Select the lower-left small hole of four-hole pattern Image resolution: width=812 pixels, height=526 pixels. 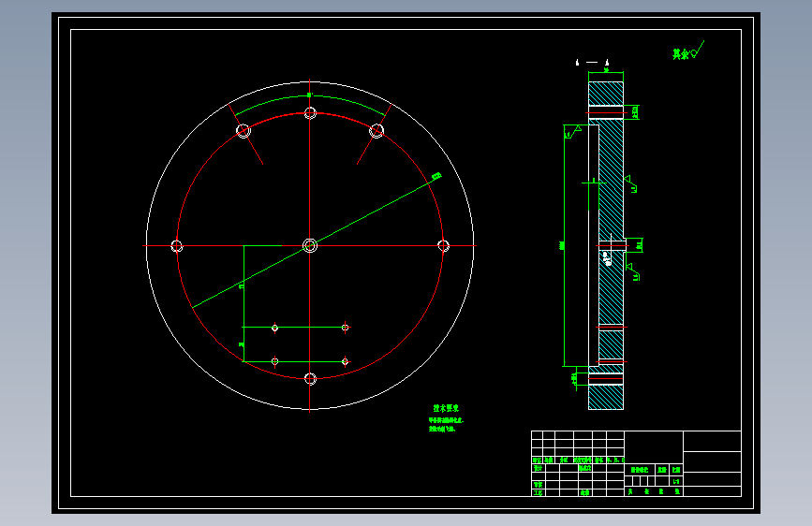[275, 361]
